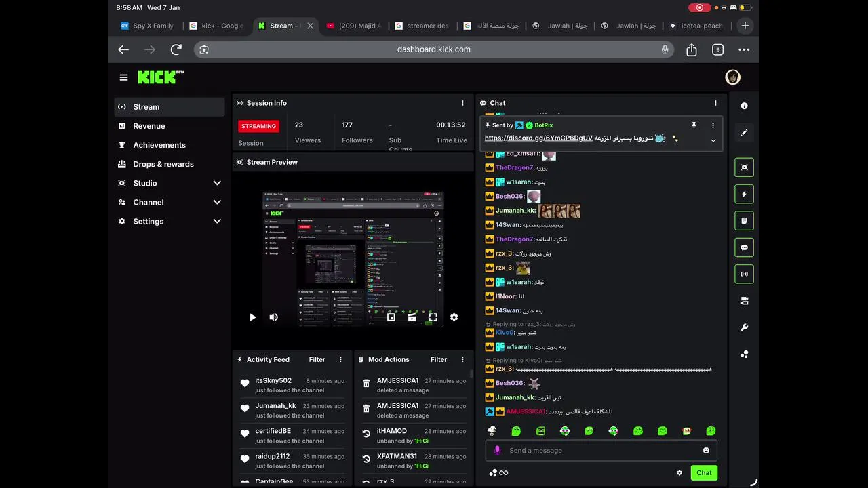Open the profile avatar menu
Image resolution: width=868 pixels, height=488 pixels.
click(x=732, y=77)
